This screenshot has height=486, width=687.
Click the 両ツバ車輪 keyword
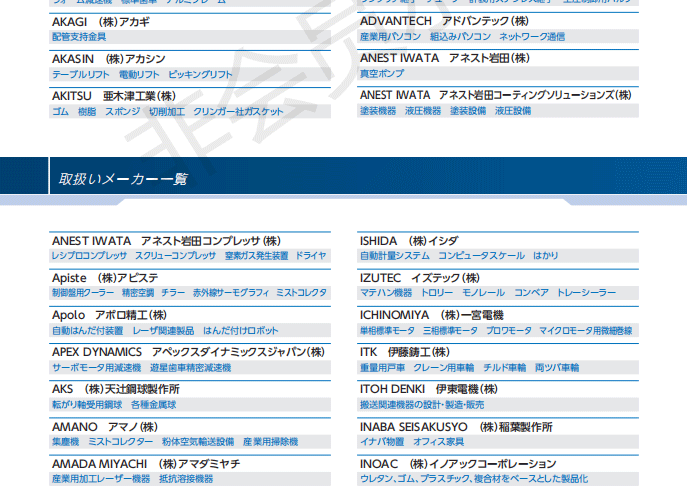tap(557, 368)
